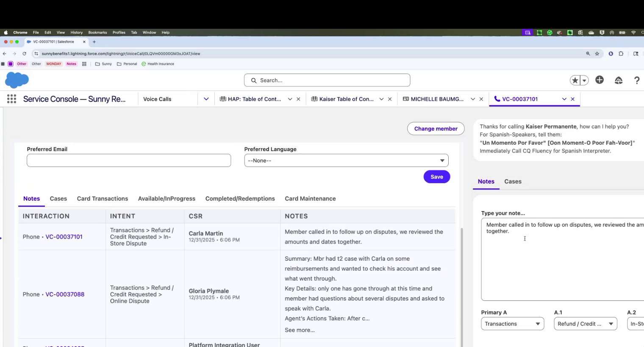Open the VC-00037088 interaction link
Image resolution: width=644 pixels, height=347 pixels.
pyautogui.click(x=65, y=295)
